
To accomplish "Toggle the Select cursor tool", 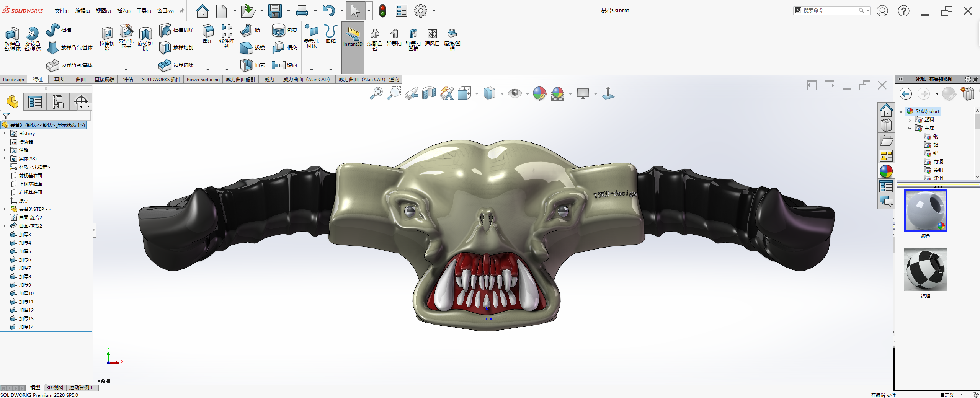I will pos(355,11).
